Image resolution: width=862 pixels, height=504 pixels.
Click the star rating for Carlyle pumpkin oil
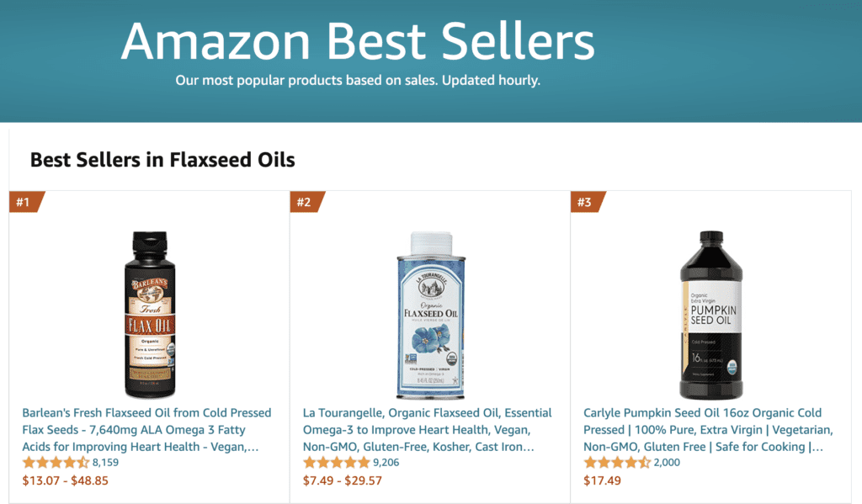[616, 463]
